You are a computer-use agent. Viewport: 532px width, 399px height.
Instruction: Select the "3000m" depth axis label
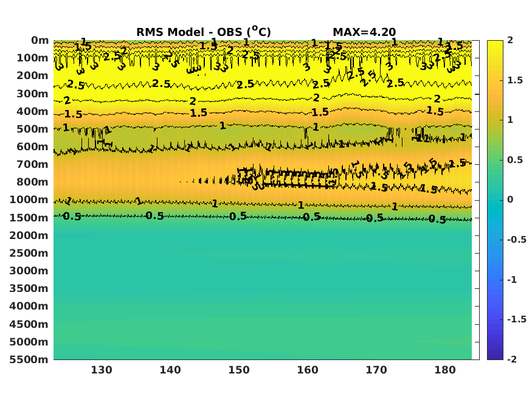29,271
